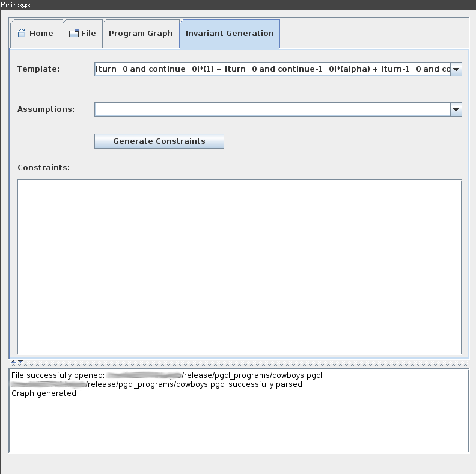The image size is (476, 474).
Task: Open the Assumptions dropdown arrow
Action: pos(456,109)
